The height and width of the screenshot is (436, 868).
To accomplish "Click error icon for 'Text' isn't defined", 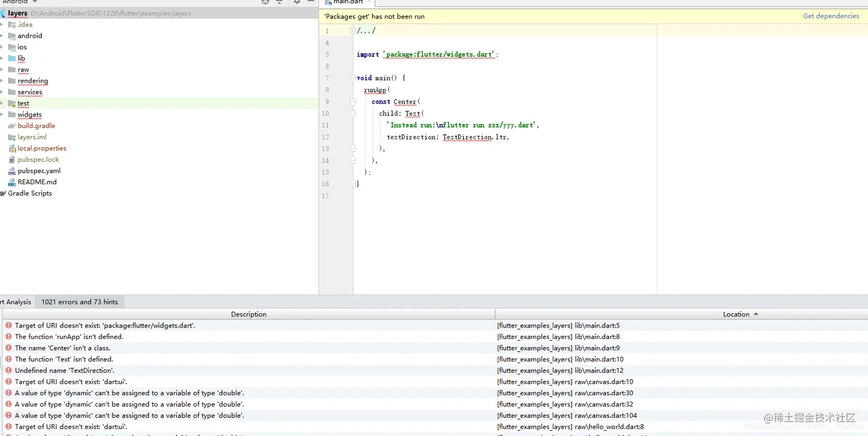I will pos(9,359).
